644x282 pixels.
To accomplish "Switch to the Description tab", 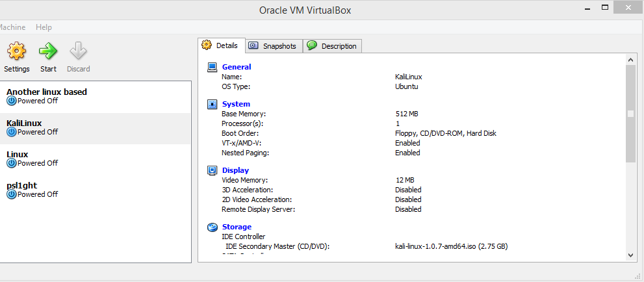I will point(332,46).
